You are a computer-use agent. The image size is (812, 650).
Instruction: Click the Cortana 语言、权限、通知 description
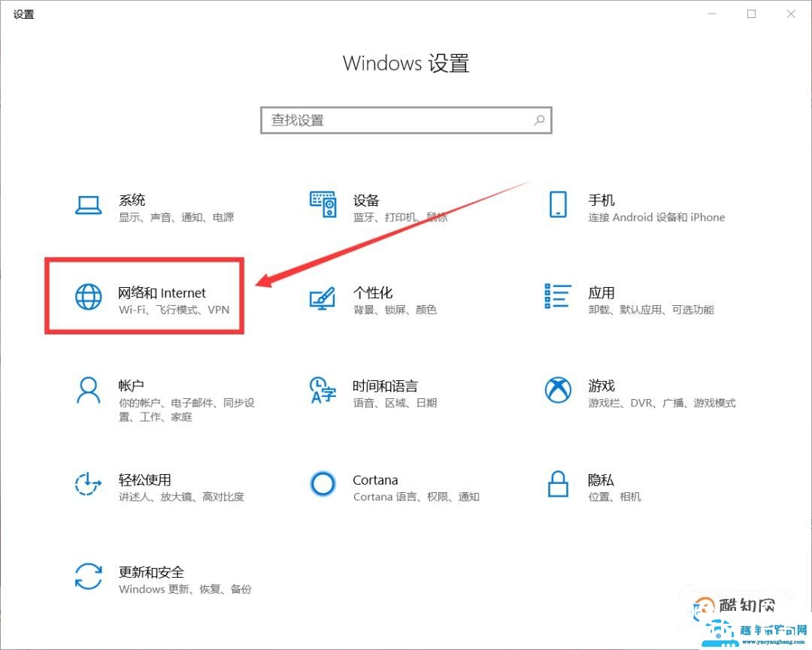click(x=417, y=497)
